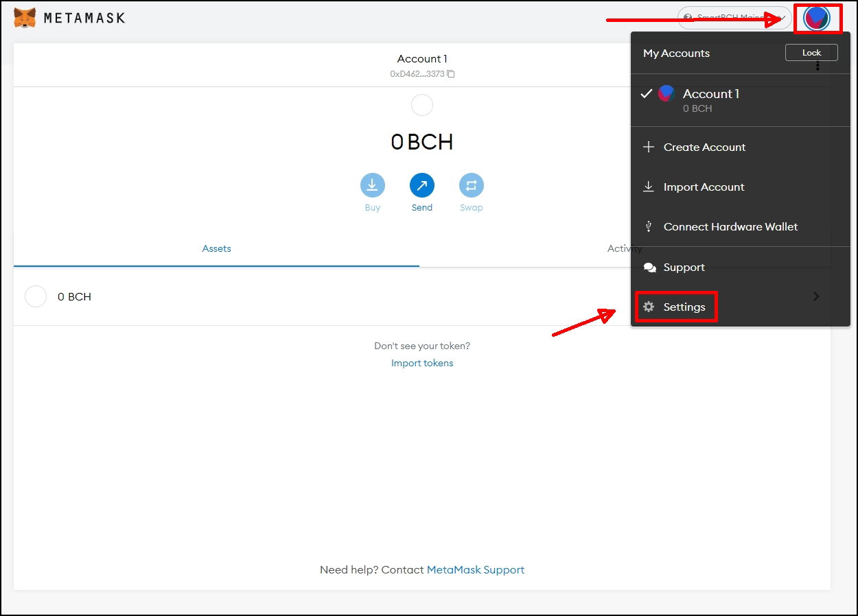Click the chat bubbles Support icon

[649, 268]
